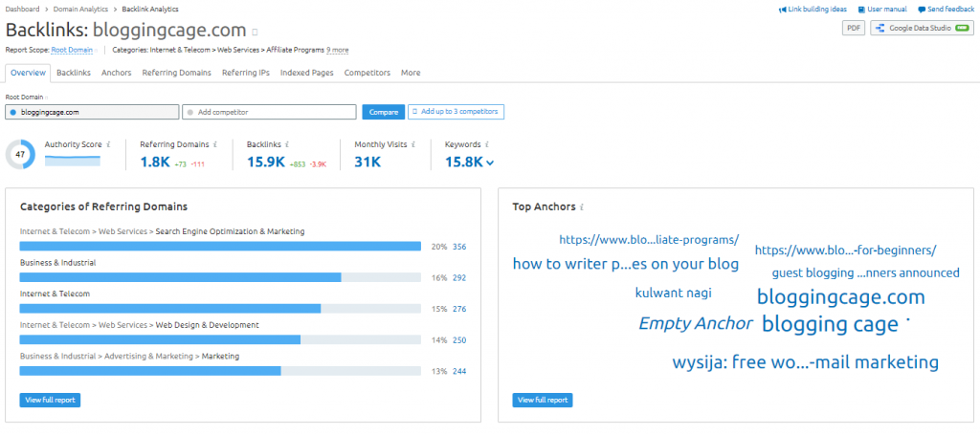This screenshot has height=435, width=980.
Task: Click the 'https://www.blo...liate-programs/' anchor
Action: coord(649,239)
